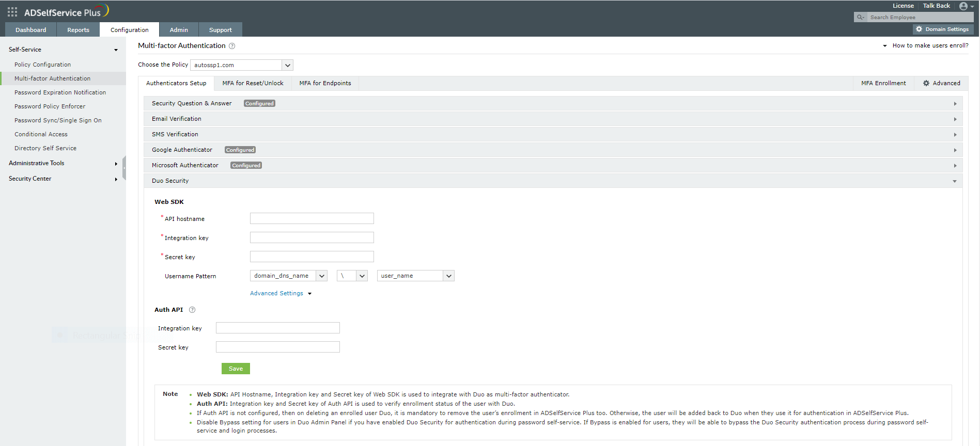Expand How to make users enroll
This screenshot has width=980, height=446.
coord(926,45)
